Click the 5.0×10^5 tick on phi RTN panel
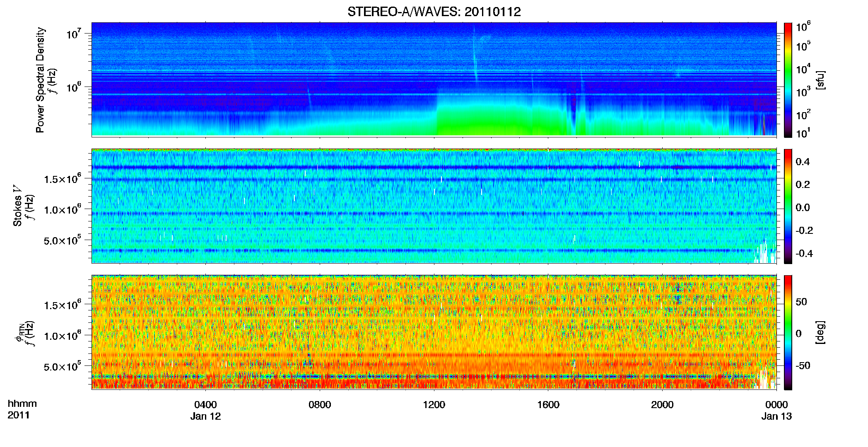This screenshot has height=447, width=868. (x=63, y=366)
